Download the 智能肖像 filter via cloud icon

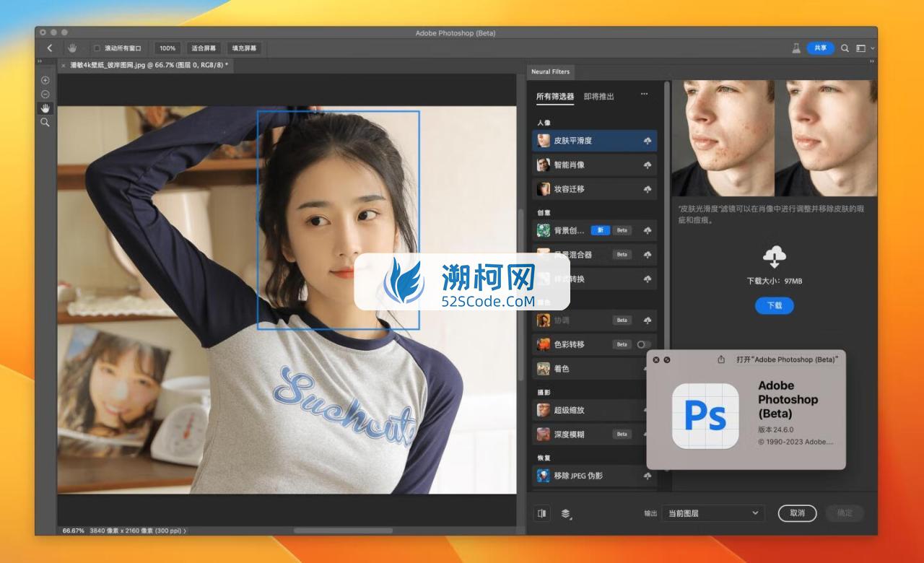[648, 165]
